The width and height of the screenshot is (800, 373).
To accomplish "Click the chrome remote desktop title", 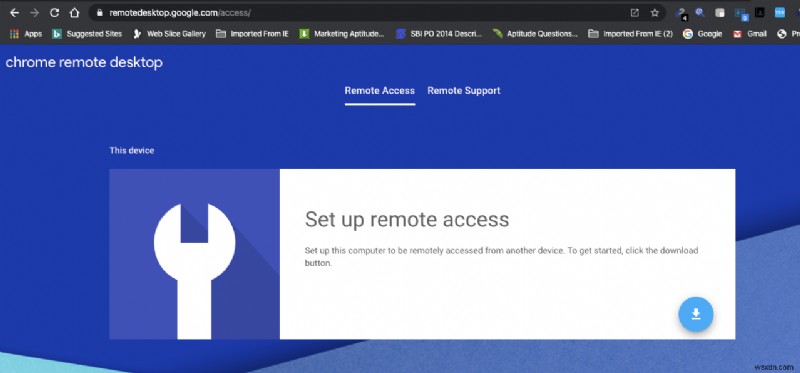I will coord(84,62).
